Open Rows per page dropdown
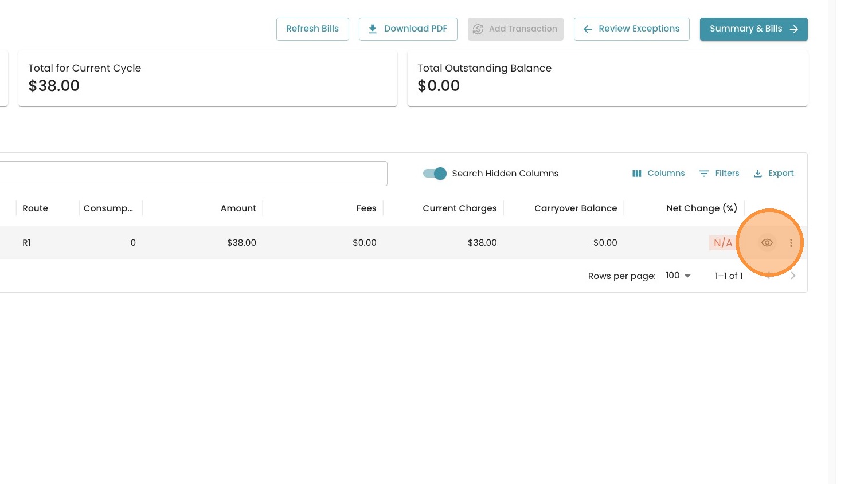The height and width of the screenshot is (484, 868). (678, 276)
